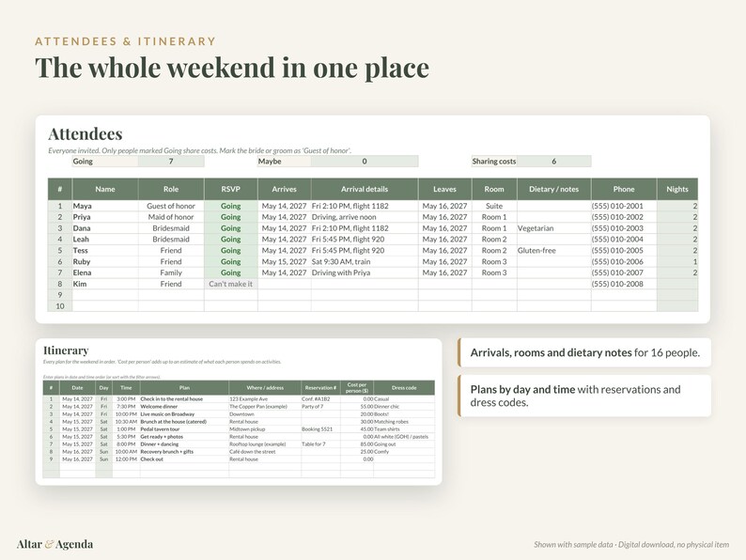746x560 pixels.
Task: Select the Where / address column header
Action: point(265,388)
